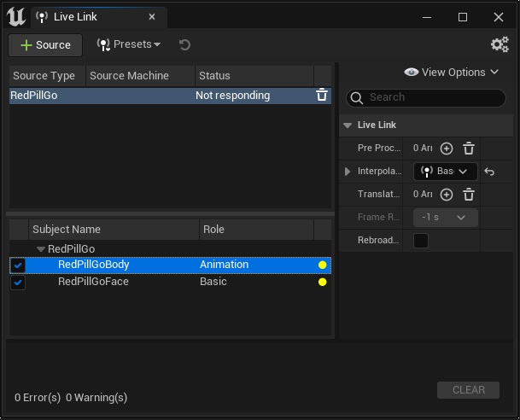This screenshot has height=420, width=520.
Task: Click the Source add button
Action: tap(45, 44)
